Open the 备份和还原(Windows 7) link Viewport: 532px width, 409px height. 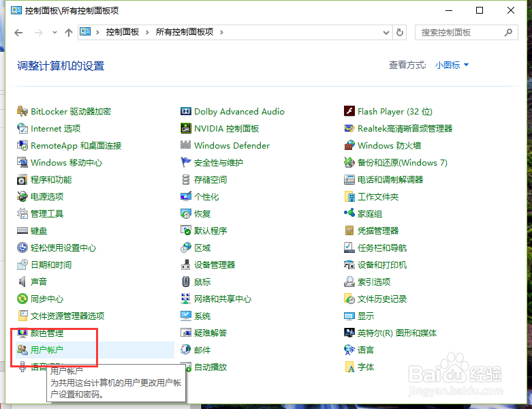[x=403, y=163]
